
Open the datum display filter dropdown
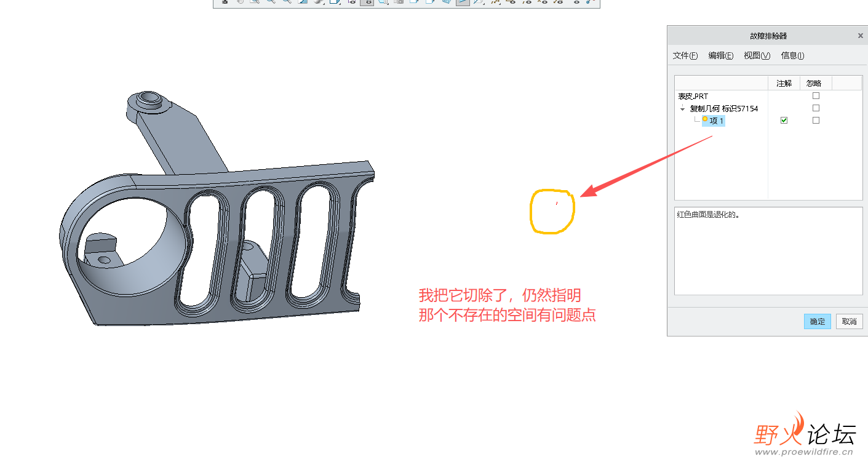500,6
